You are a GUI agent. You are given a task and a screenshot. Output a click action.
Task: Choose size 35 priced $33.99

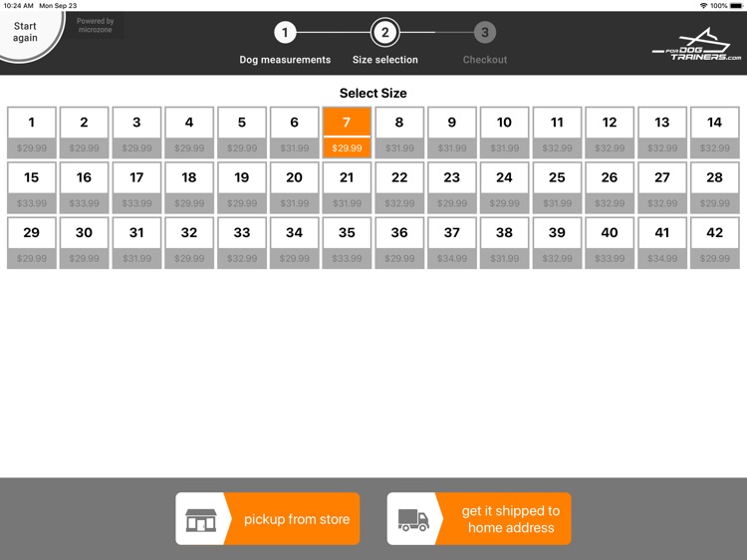point(347,243)
